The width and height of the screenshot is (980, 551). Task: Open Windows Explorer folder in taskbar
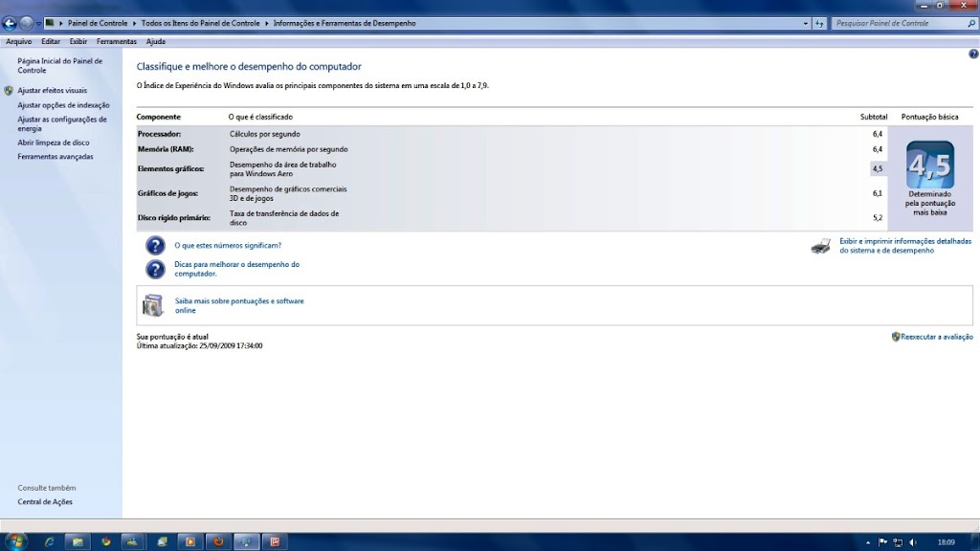pos(78,541)
